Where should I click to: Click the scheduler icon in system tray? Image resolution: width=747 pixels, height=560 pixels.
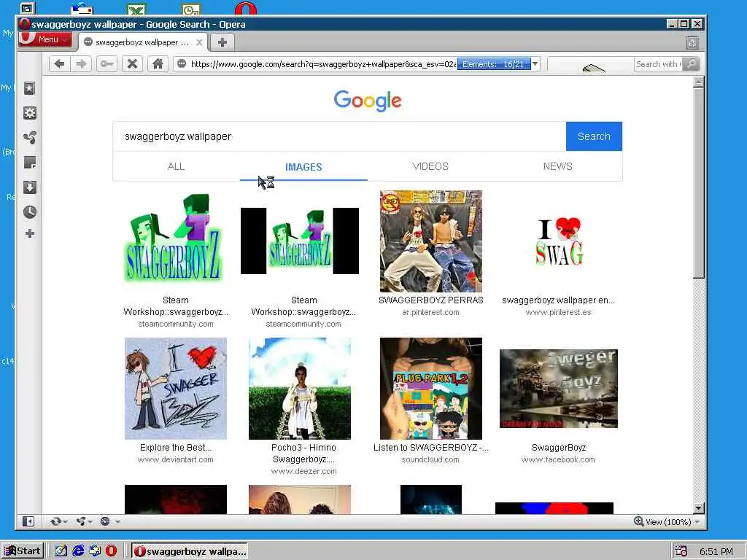681,551
